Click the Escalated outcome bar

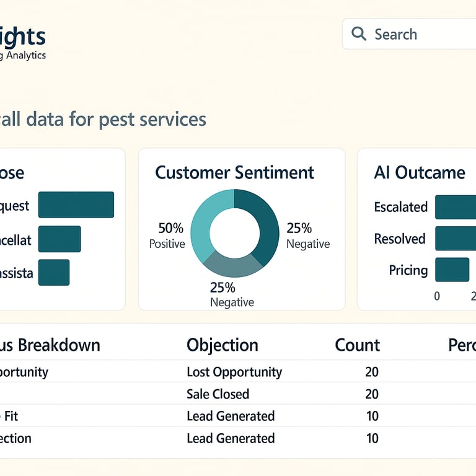pyautogui.click(x=456, y=207)
